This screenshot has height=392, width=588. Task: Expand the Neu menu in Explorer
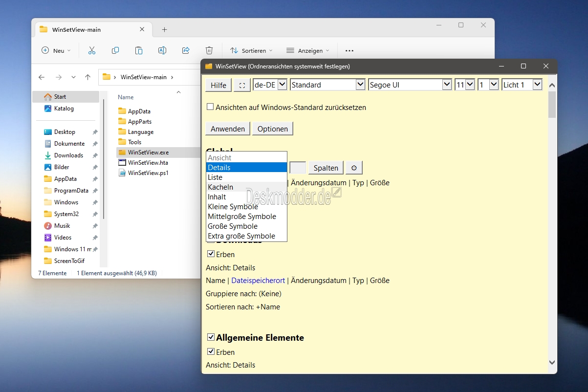[56, 50]
